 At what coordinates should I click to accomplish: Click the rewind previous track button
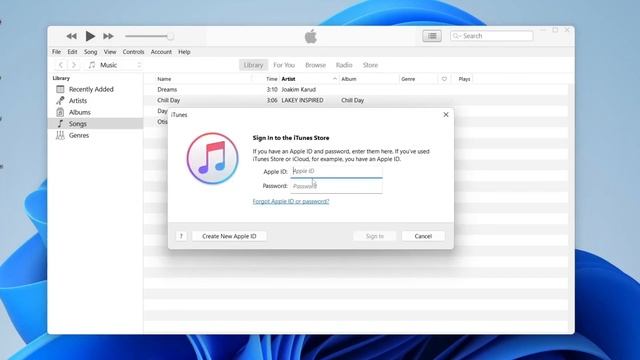(71, 36)
